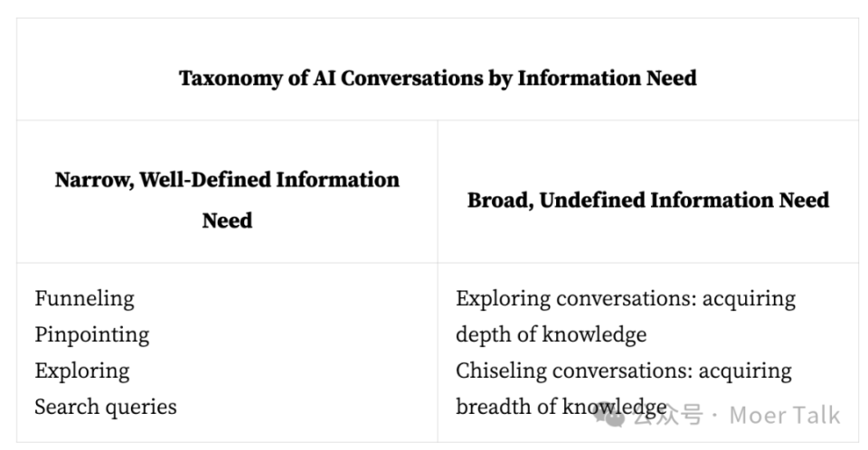Click the Exploring conversations line
Image resolution: width=868 pixels, height=450 pixels.
[x=625, y=298]
